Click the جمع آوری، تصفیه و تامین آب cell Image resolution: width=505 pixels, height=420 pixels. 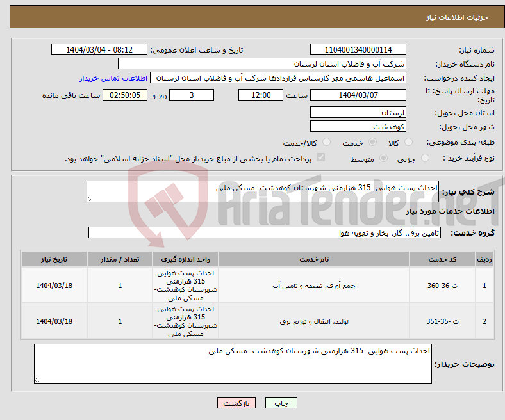click(x=314, y=286)
